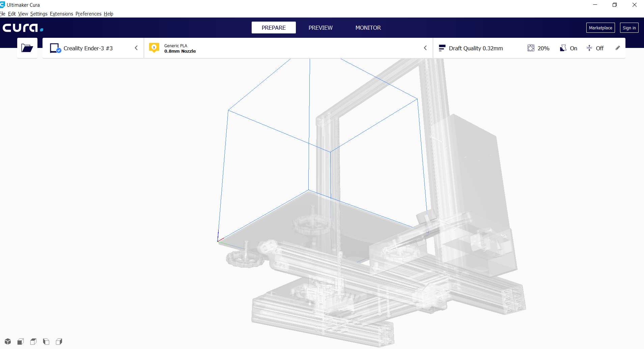
Task: Switch to front view camera icon
Action: point(21,342)
